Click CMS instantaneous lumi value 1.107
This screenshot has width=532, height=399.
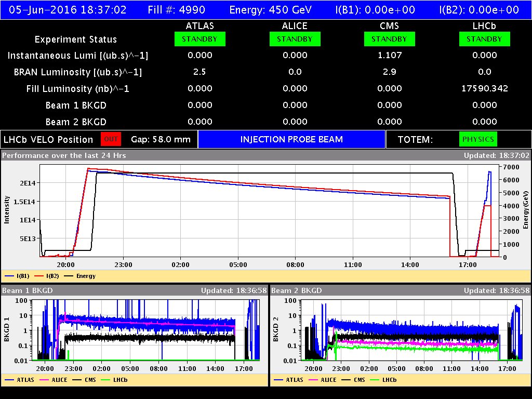[390, 55]
